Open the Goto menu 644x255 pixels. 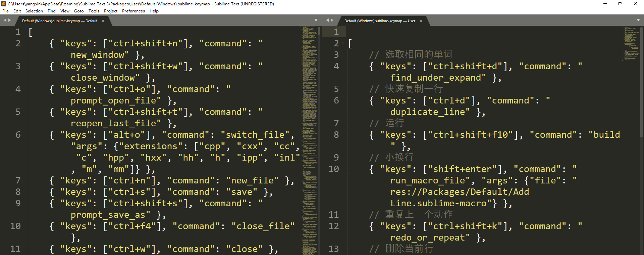coord(79,11)
